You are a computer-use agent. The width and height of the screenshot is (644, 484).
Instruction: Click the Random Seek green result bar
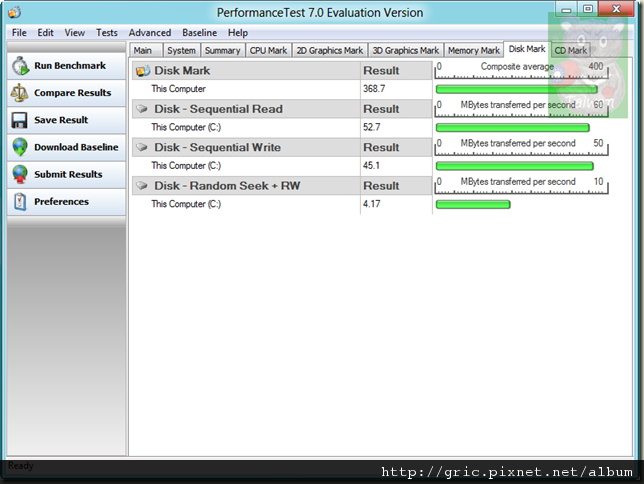coord(473,204)
